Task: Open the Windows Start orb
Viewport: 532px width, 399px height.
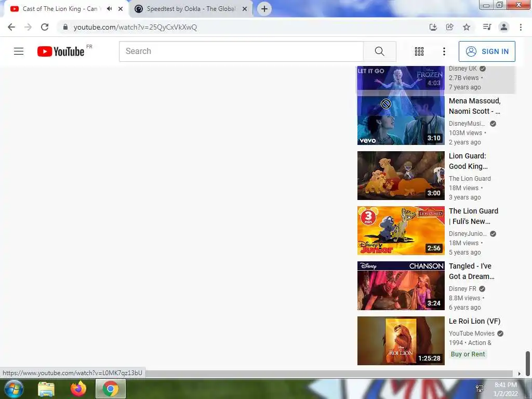Action: pyautogui.click(x=14, y=389)
